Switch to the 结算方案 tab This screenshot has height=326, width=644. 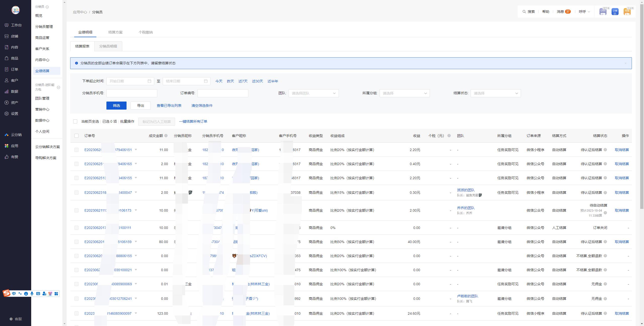pyautogui.click(x=115, y=32)
